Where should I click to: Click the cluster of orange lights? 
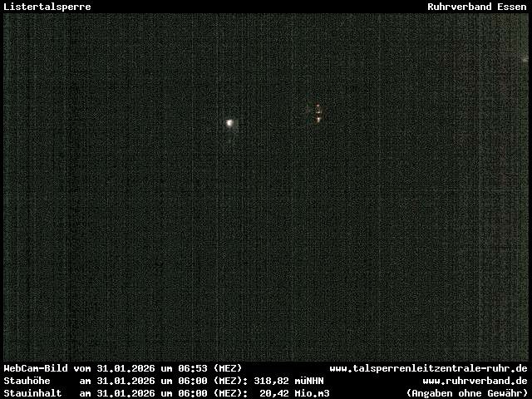tap(318, 114)
